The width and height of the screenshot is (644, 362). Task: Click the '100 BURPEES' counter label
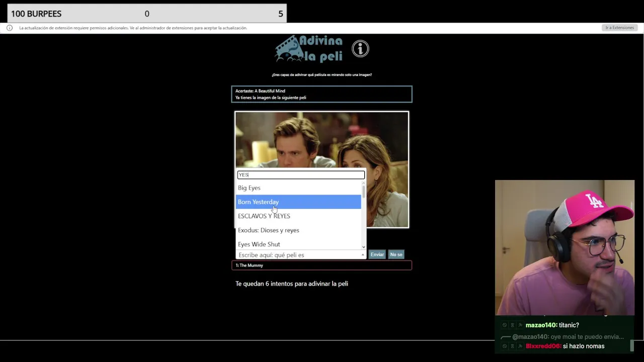coord(36,14)
